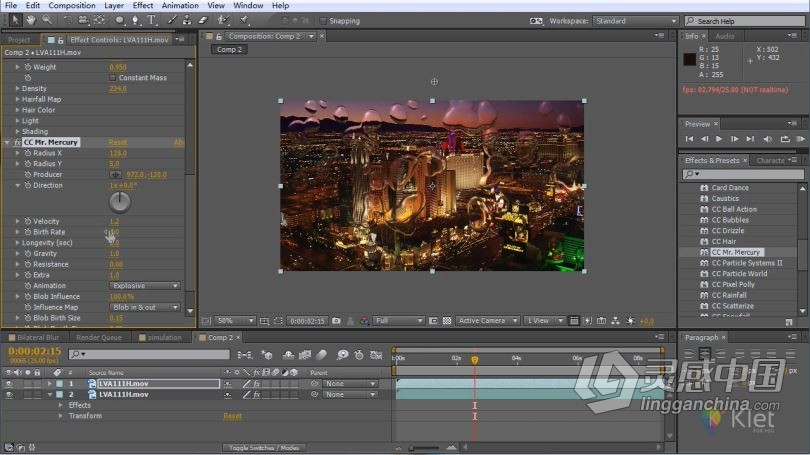Click the Info panel color swatch
Image resolution: width=810 pixels, height=455 pixels.
689,59
